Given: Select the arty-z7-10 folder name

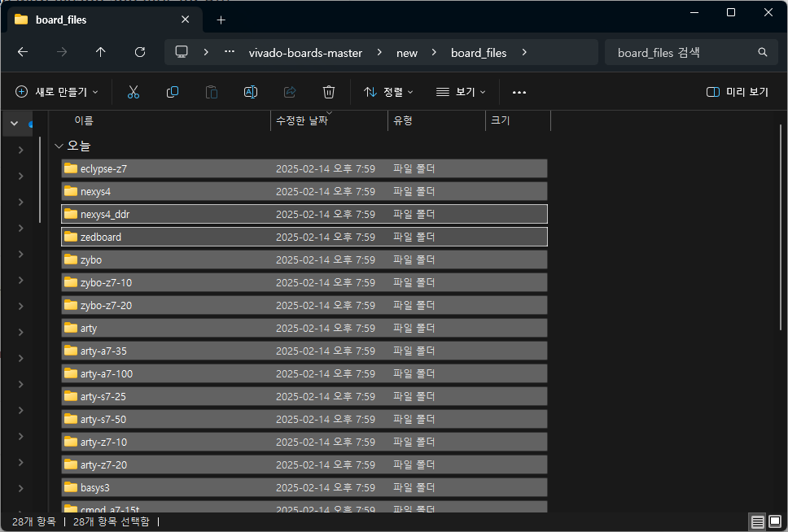Looking at the screenshot, I should coord(103,442).
